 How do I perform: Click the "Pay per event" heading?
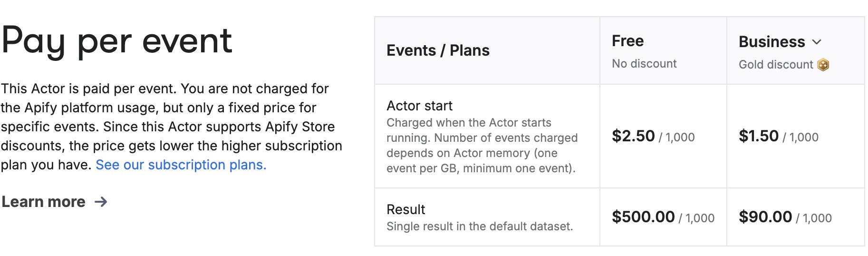[117, 41]
